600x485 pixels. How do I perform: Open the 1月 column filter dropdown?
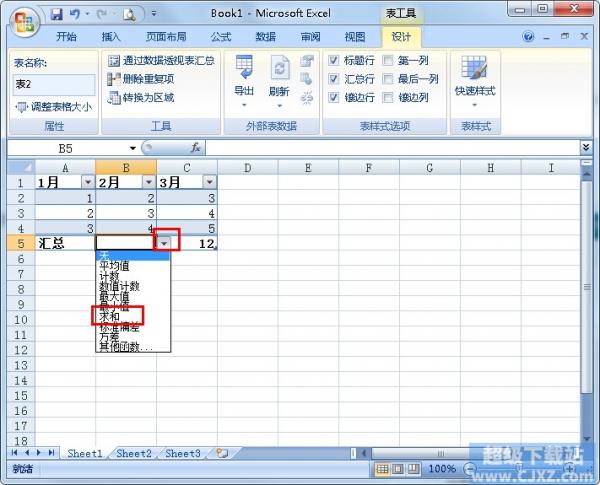click(x=88, y=182)
